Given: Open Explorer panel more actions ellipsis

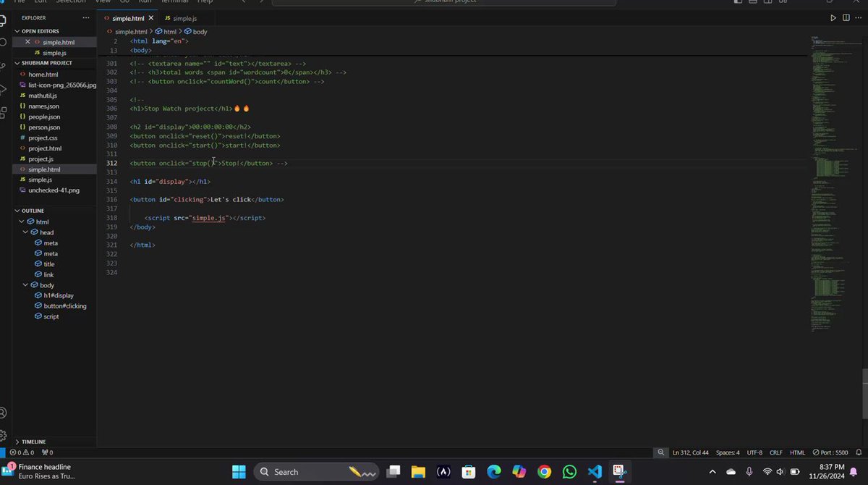Looking at the screenshot, I should point(87,17).
